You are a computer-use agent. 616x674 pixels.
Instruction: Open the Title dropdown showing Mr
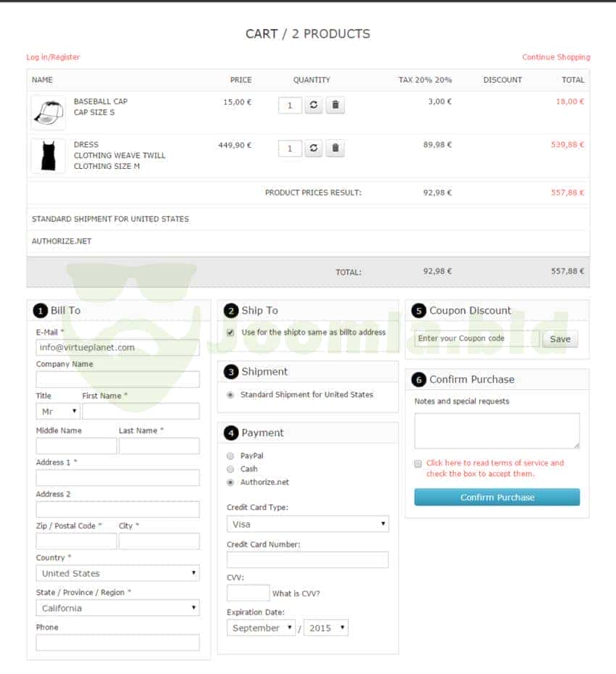click(x=58, y=411)
